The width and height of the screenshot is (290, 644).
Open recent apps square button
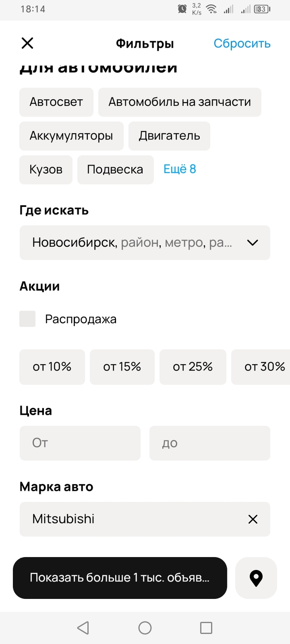pyautogui.click(x=206, y=628)
